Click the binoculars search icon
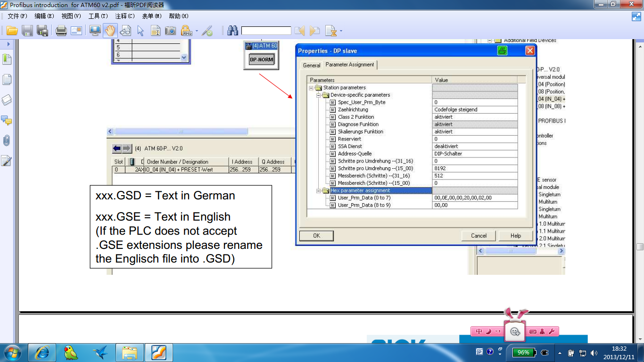The width and height of the screenshot is (644, 362). pyautogui.click(x=232, y=31)
